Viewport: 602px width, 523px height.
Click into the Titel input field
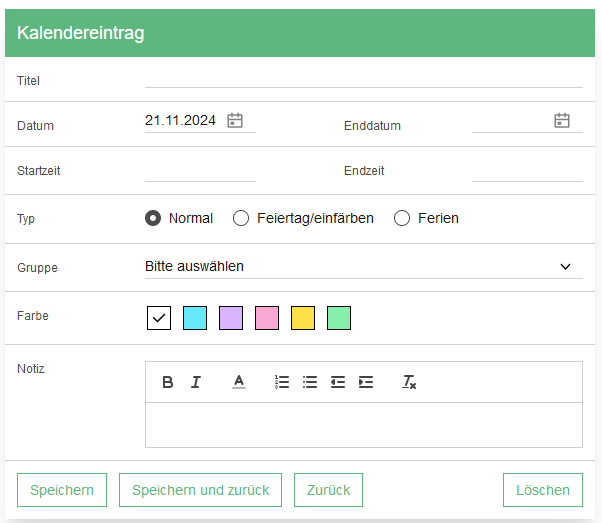coord(364,79)
